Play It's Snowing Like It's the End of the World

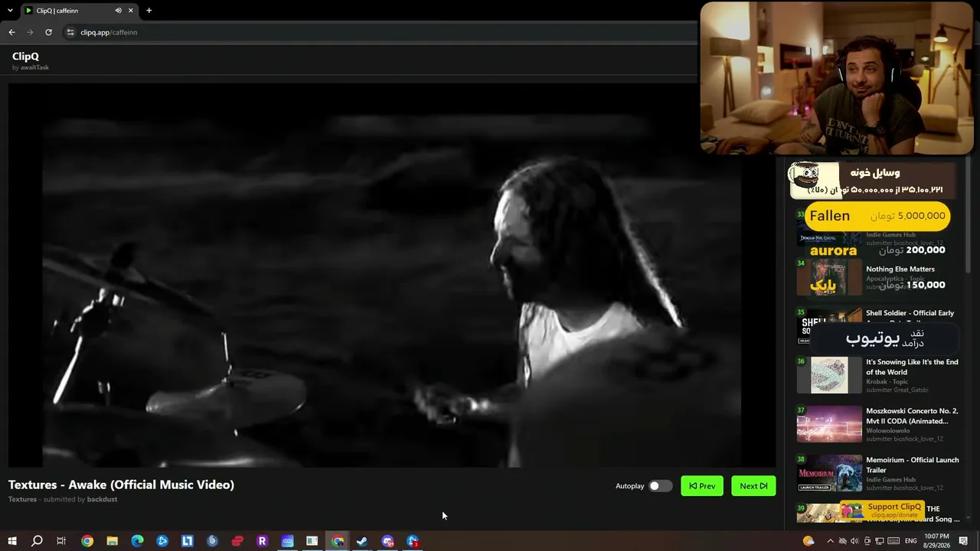912,367
